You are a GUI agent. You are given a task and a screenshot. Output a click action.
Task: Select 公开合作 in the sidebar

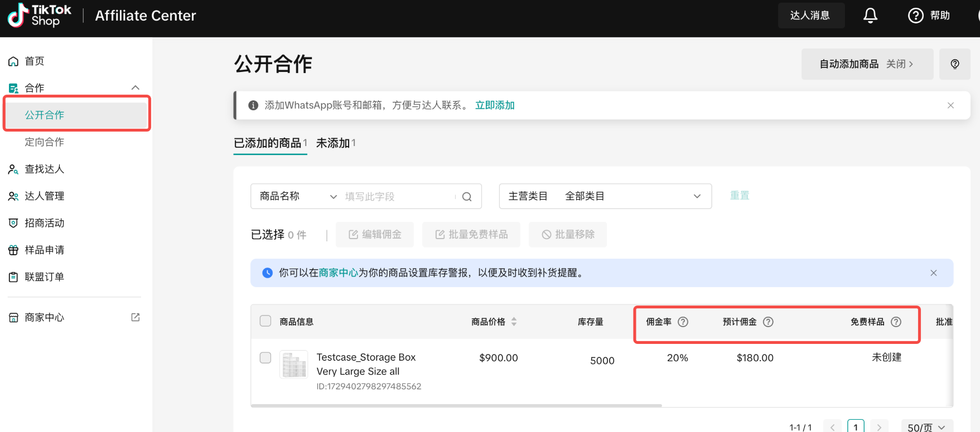(x=77, y=115)
